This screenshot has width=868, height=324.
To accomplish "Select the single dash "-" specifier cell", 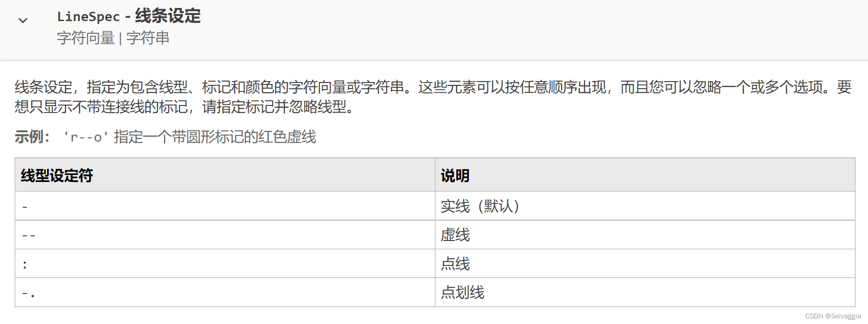I will [25, 206].
